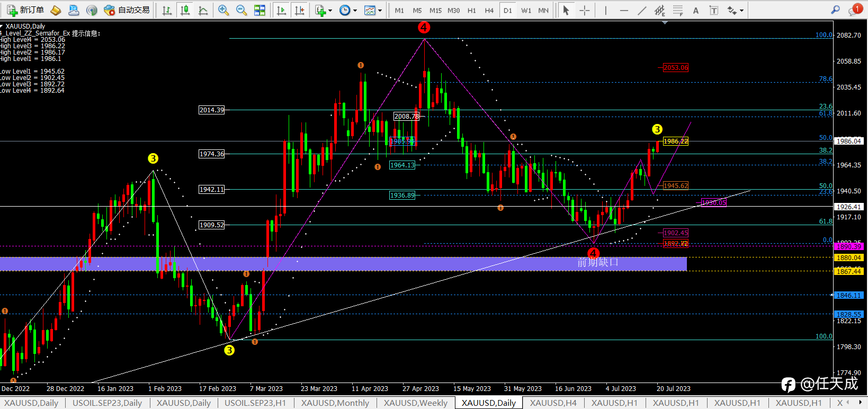Select the M5 timeframe
Viewport: 868px width, 409px height.
417,10
